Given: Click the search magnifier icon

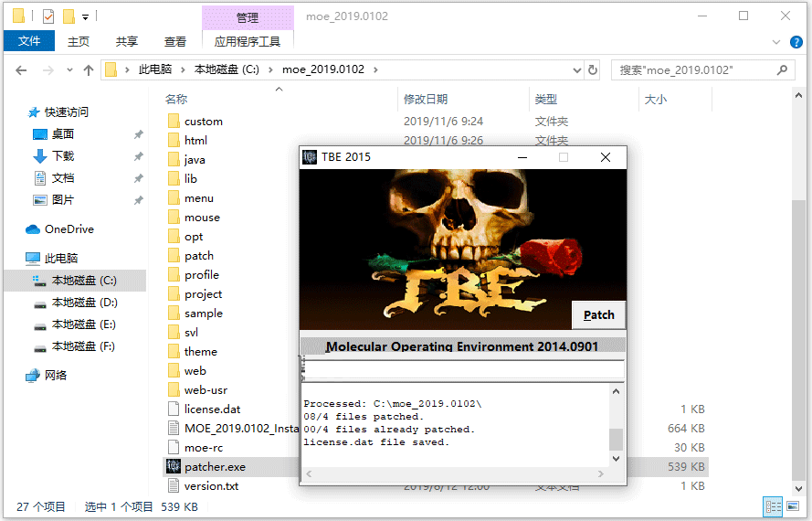Looking at the screenshot, I should pos(782,69).
